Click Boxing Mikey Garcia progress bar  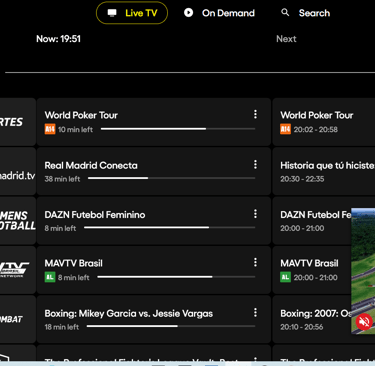[x=171, y=326]
